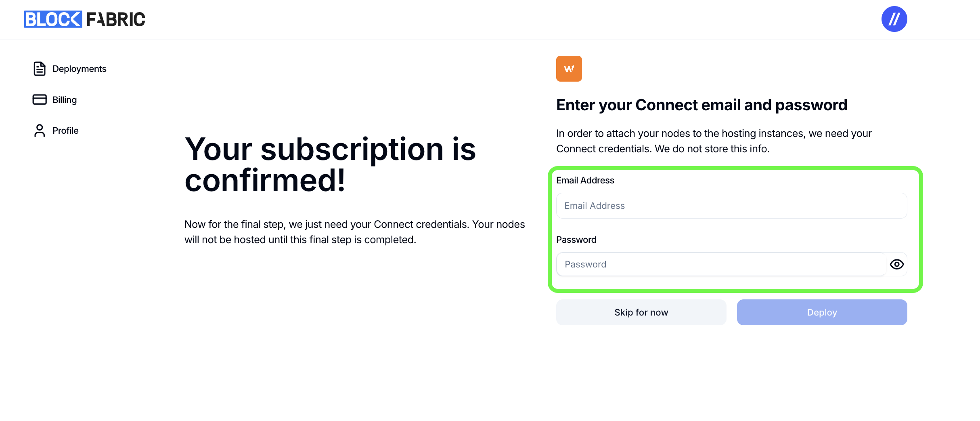980x421 pixels.
Task: Click the Block Fabric logo
Action: pyautogui.click(x=85, y=19)
